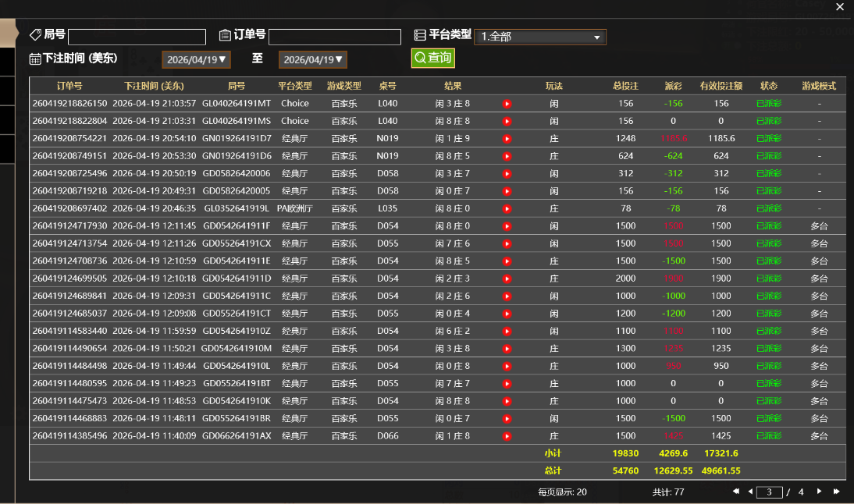854x504 pixels.
Task: Click round number GD0542641911F
Action: (x=237, y=226)
